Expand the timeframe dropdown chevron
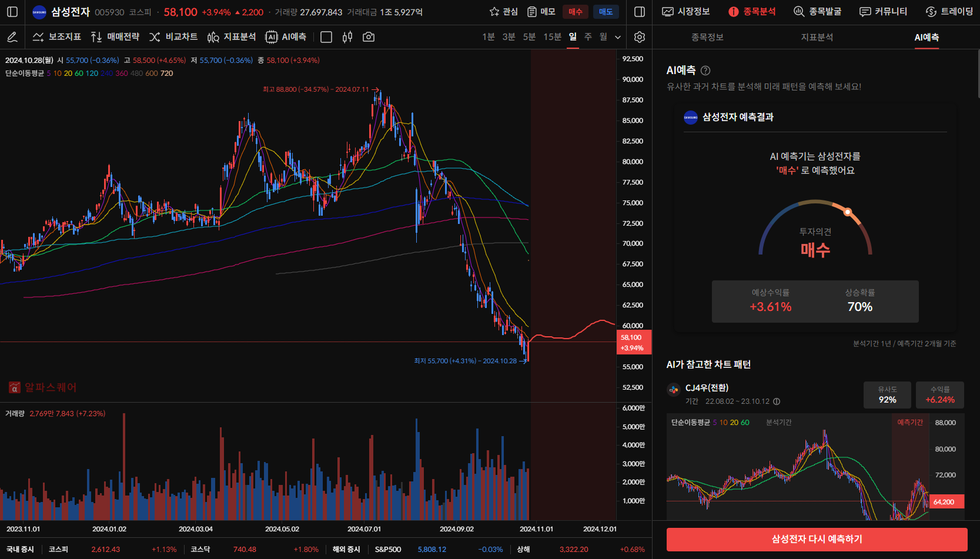Screen dimensions: 980x559 pyautogui.click(x=618, y=37)
